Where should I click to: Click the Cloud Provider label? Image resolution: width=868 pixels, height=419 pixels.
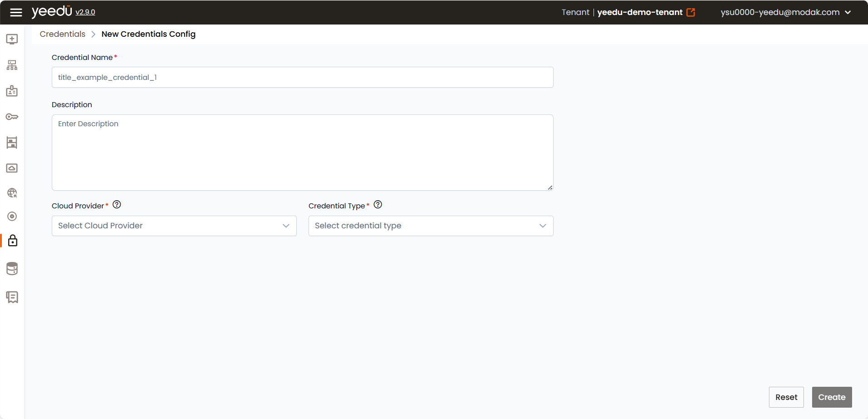[78, 206]
